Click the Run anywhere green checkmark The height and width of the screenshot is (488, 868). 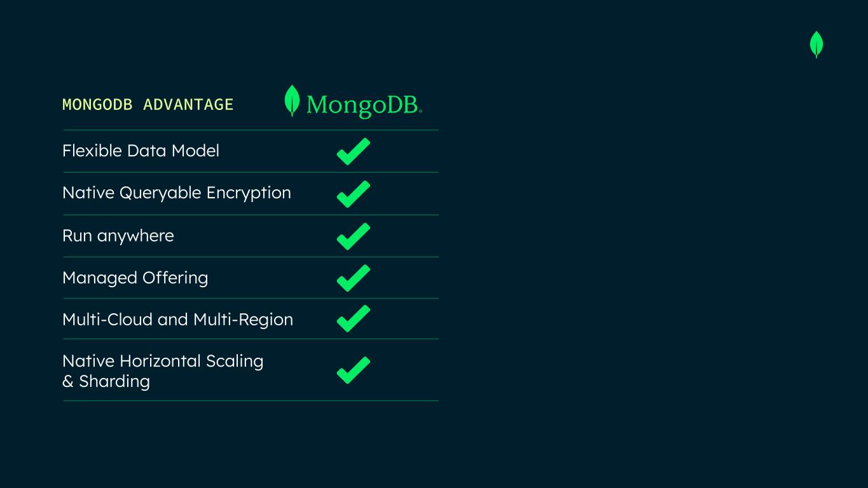click(353, 236)
